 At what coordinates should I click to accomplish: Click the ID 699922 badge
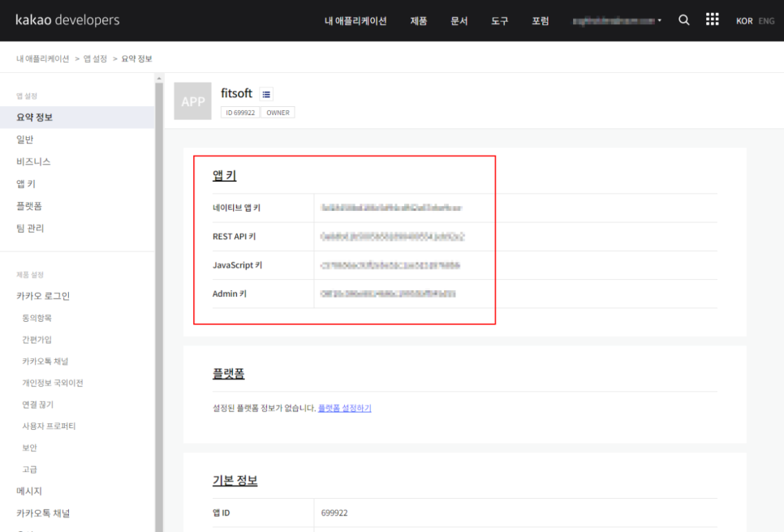pyautogui.click(x=240, y=113)
